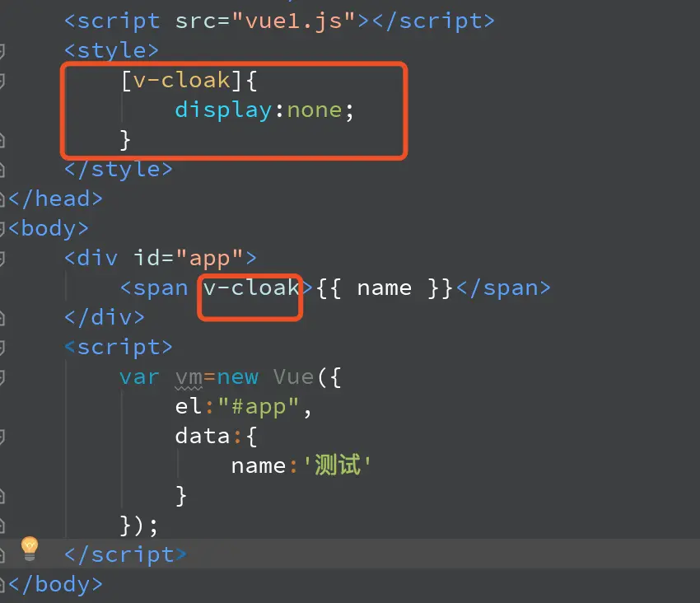Collapse the fold marker beside <div id="app">
Image resolution: width=700 pixels, height=603 pixels.
(x=2, y=259)
